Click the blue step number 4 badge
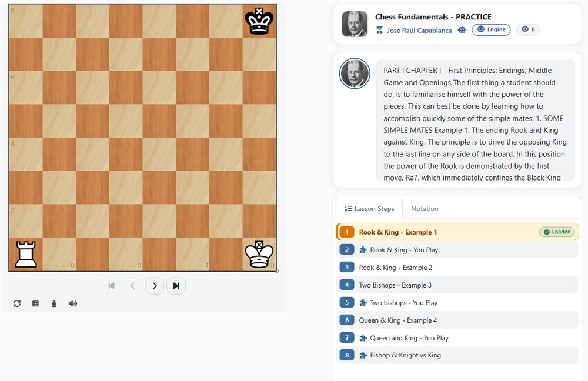The width and height of the screenshot is (588, 381). (x=347, y=285)
